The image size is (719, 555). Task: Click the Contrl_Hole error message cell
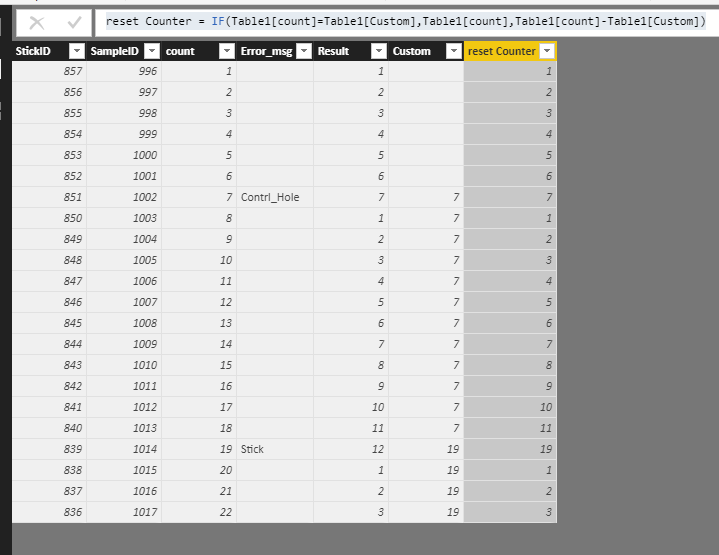[x=275, y=197]
